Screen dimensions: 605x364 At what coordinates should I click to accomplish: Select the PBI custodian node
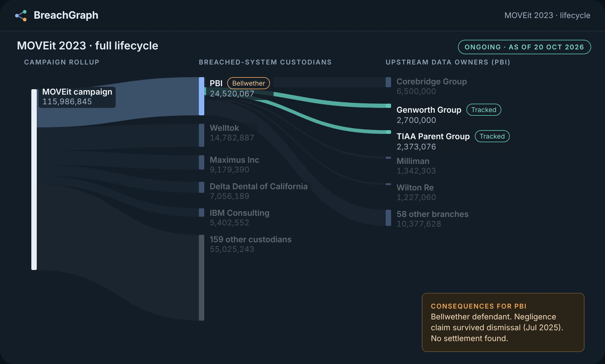(x=202, y=96)
